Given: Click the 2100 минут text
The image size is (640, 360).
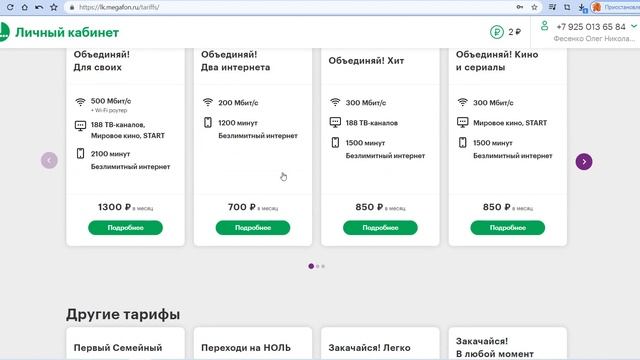Looking at the screenshot, I should (x=110, y=154).
